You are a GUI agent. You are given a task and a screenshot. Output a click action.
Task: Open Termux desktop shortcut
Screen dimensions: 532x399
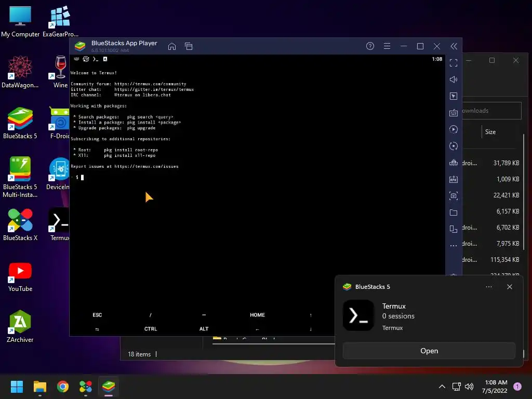click(59, 225)
